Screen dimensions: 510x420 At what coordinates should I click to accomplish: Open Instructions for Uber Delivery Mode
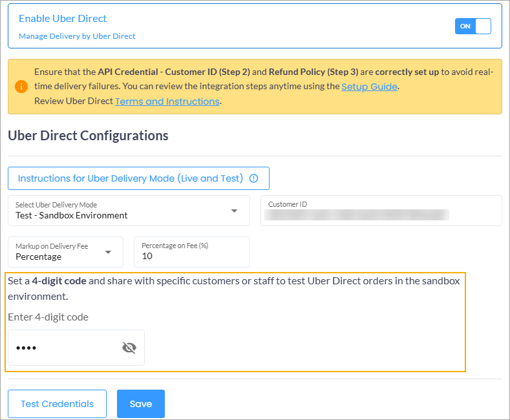131,178
